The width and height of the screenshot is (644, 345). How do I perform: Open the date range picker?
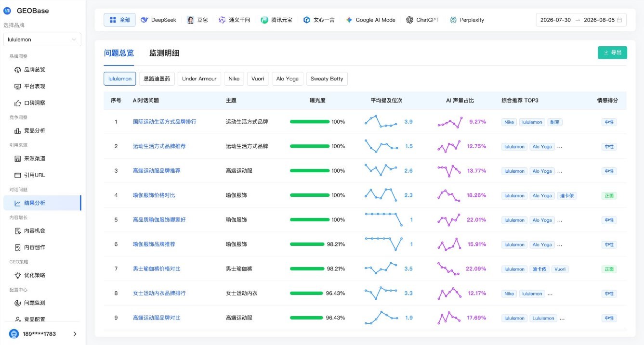pyautogui.click(x=581, y=20)
